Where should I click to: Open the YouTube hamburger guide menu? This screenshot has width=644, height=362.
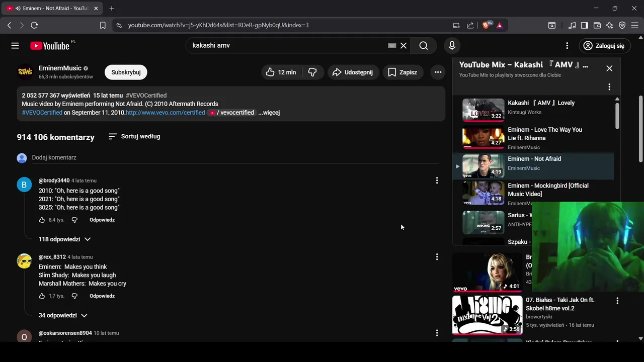click(15, 46)
